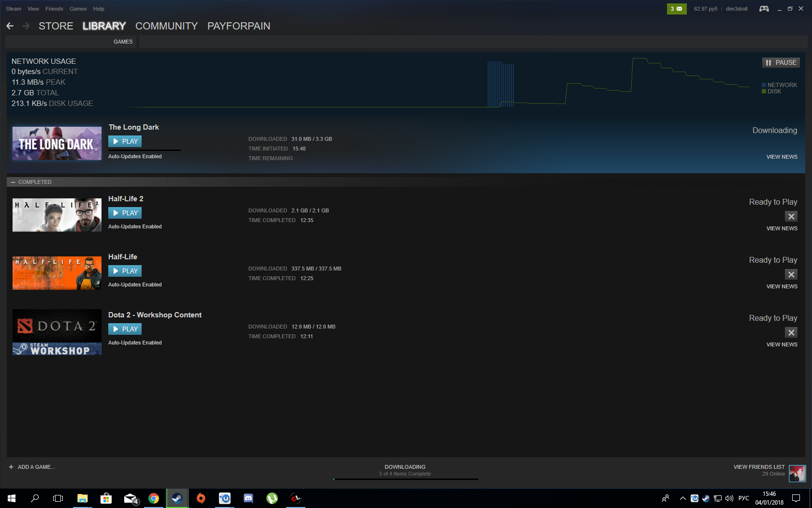This screenshot has width=812, height=508.
Task: Go back with the left arrow
Action: (10, 26)
